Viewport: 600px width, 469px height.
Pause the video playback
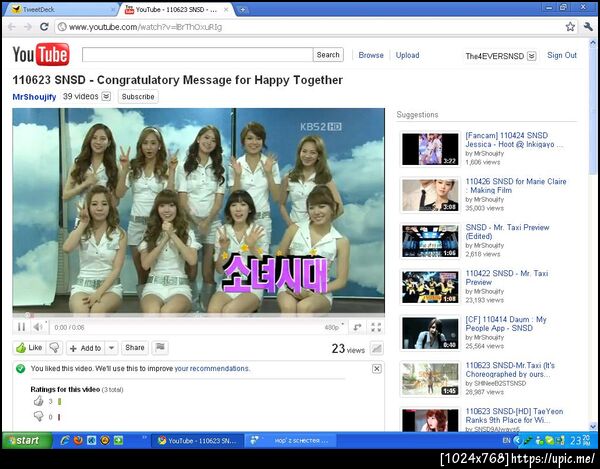click(x=21, y=327)
